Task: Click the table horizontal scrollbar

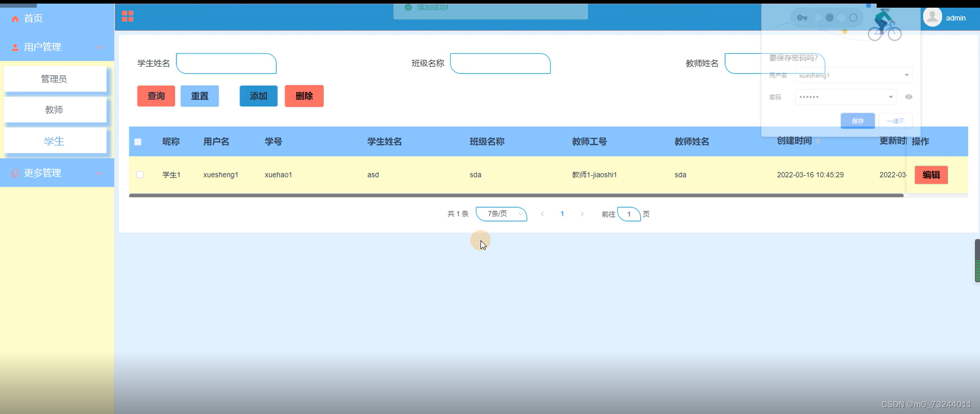Action: tap(516, 195)
